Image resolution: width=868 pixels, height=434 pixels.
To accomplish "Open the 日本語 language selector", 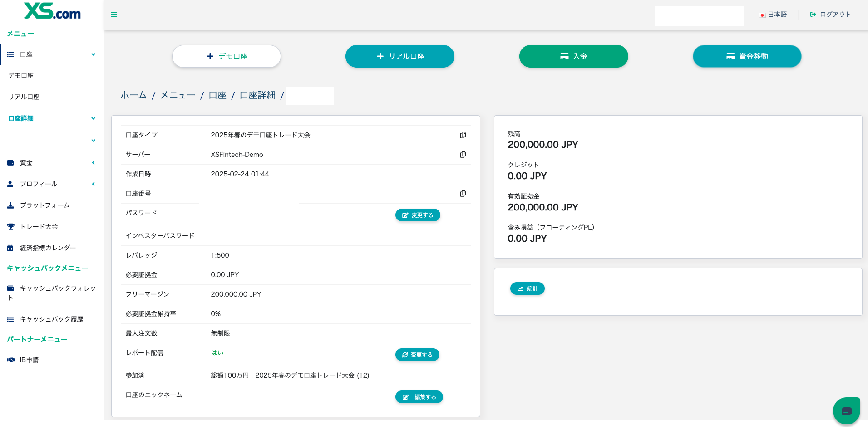I will click(x=774, y=15).
